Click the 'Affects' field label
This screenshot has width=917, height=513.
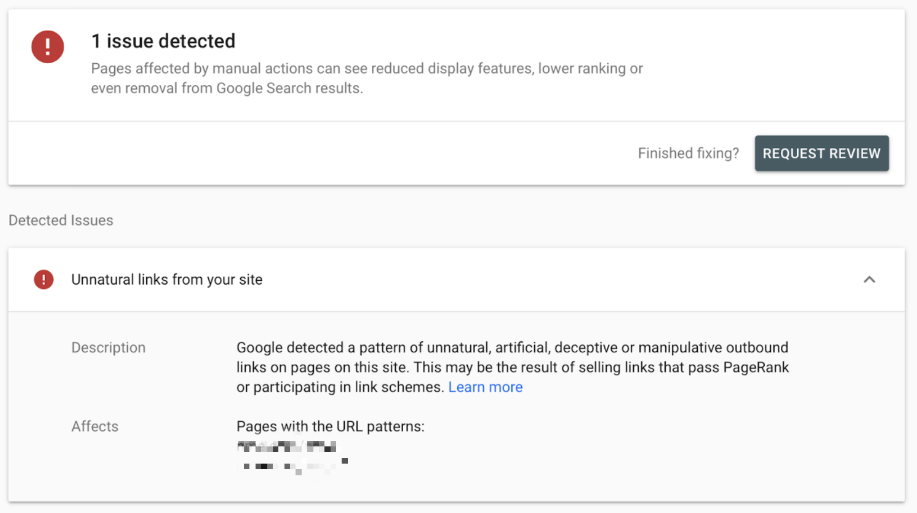(95, 426)
